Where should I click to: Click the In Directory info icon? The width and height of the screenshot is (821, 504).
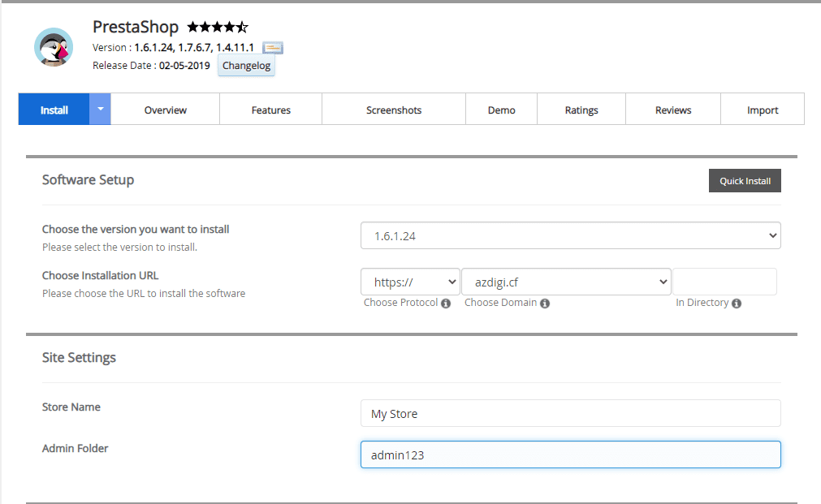tap(736, 304)
